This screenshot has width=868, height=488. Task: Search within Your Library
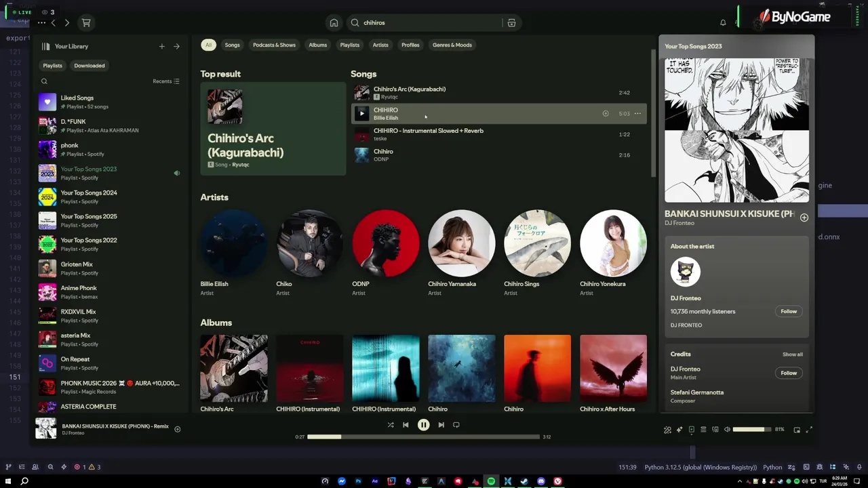[x=44, y=81]
